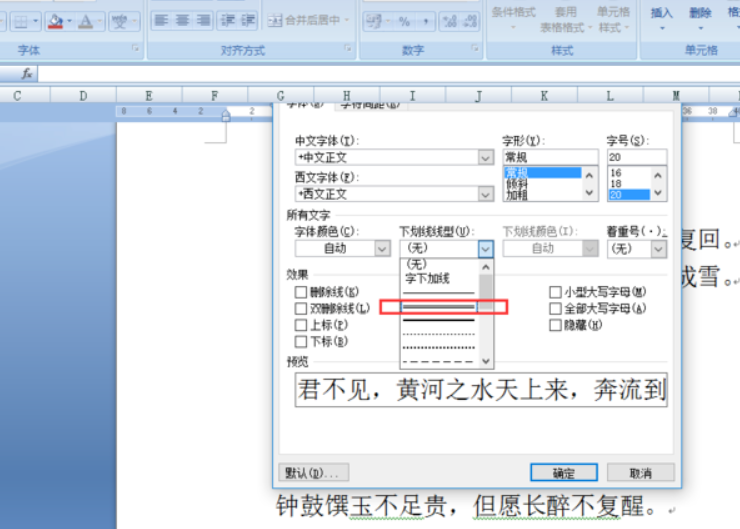Screen dimensions: 740x529
Task: Open 条件格式 conditional formatting
Action: [x=513, y=19]
